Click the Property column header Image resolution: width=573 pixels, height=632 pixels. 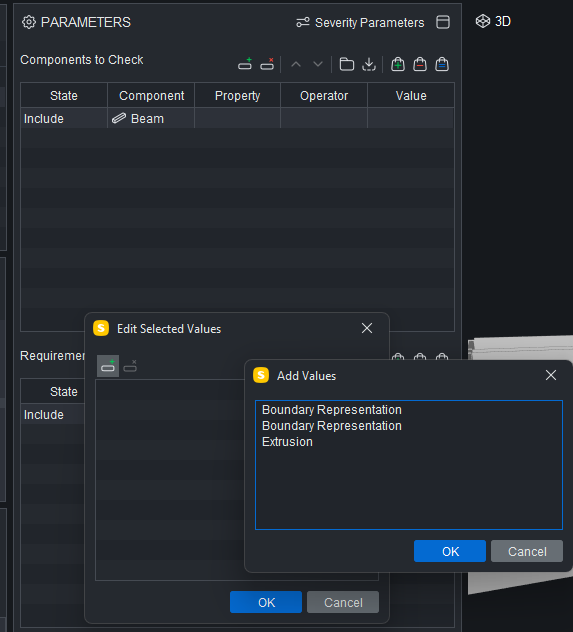point(237,96)
